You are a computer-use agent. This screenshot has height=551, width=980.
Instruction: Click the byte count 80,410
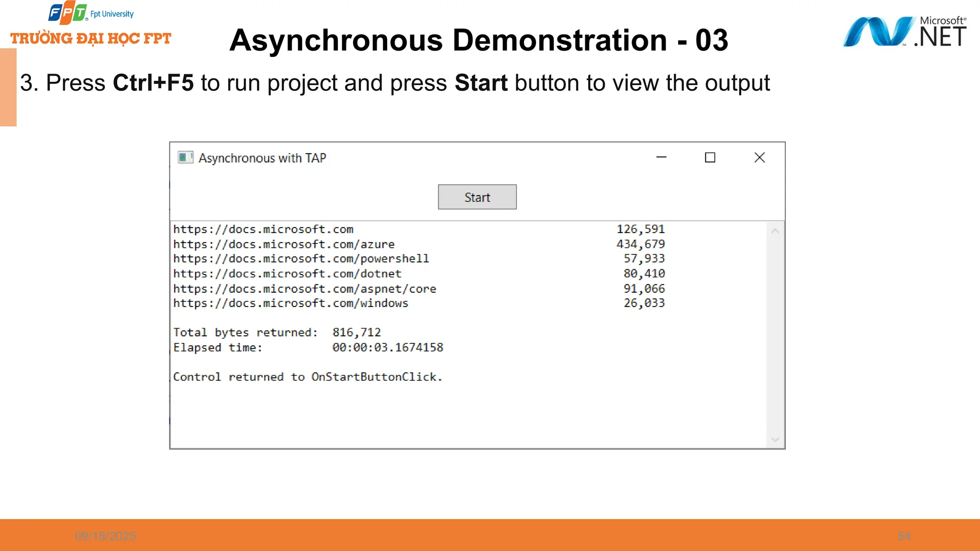(644, 274)
